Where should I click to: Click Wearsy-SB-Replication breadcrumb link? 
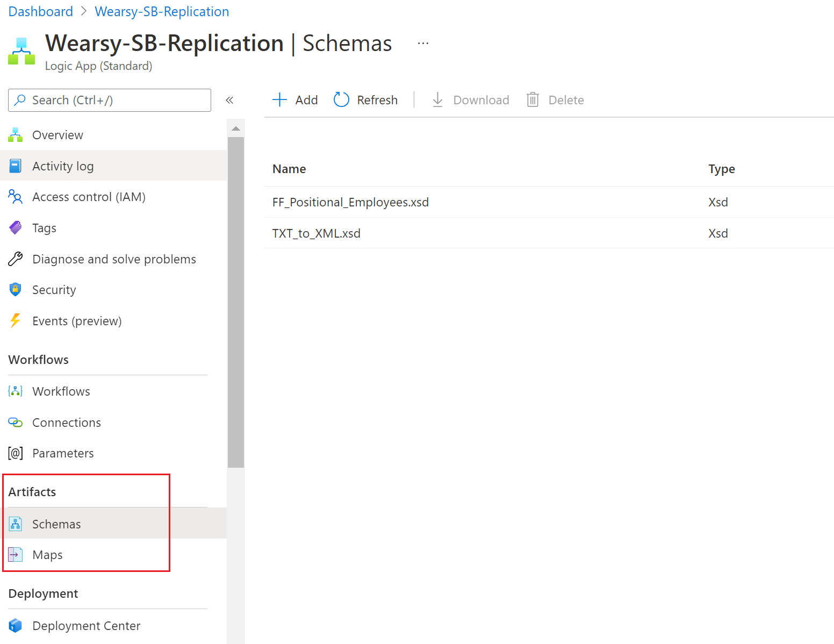click(162, 11)
